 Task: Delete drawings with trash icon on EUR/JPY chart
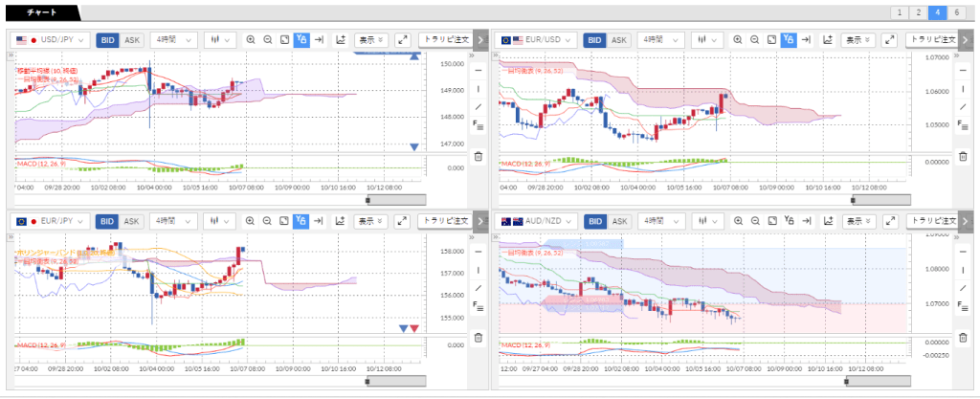click(x=479, y=337)
